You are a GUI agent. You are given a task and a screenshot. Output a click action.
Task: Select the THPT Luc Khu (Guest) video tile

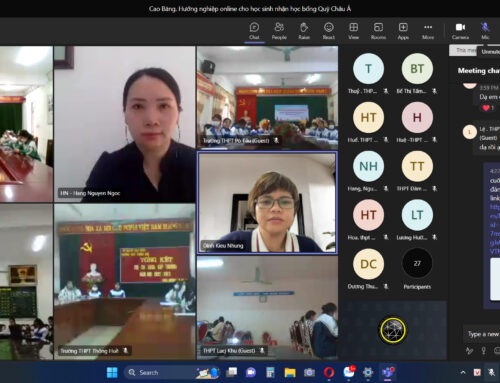tap(267, 308)
